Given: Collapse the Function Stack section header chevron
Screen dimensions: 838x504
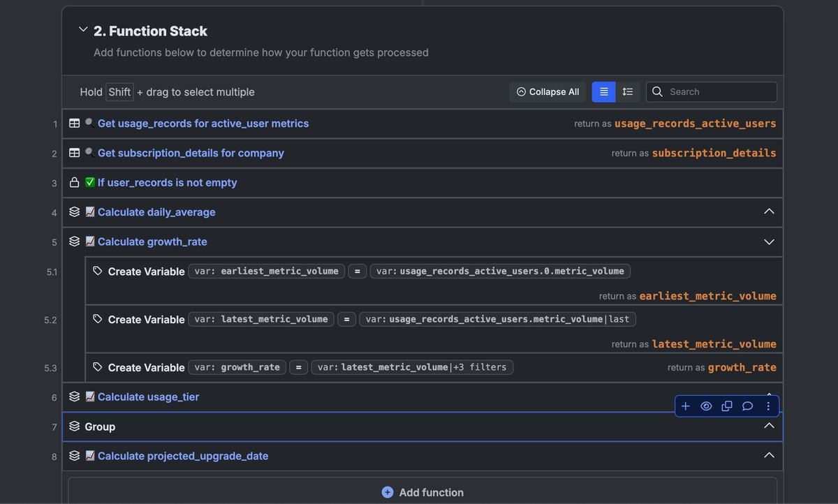Looking at the screenshot, I should click(82, 30).
